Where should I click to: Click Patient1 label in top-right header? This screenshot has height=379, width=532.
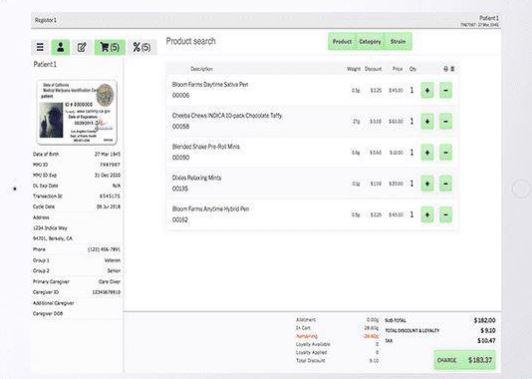coord(489,18)
